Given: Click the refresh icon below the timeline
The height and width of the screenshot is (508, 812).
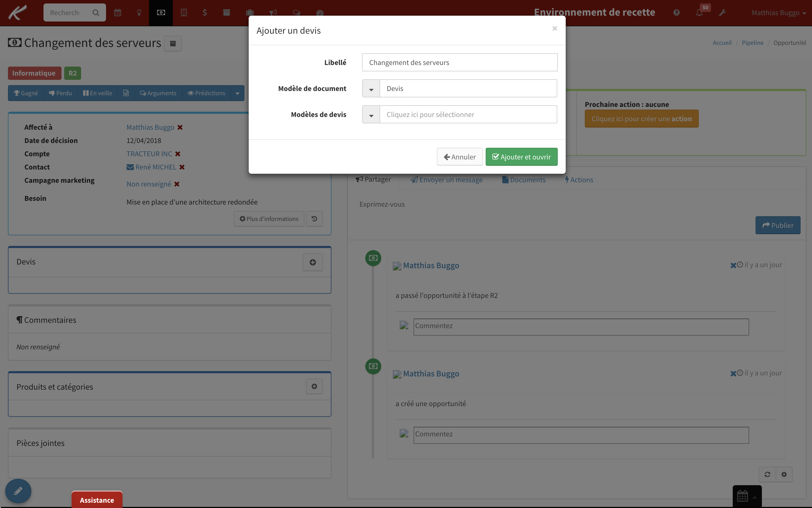Looking at the screenshot, I should [767, 474].
